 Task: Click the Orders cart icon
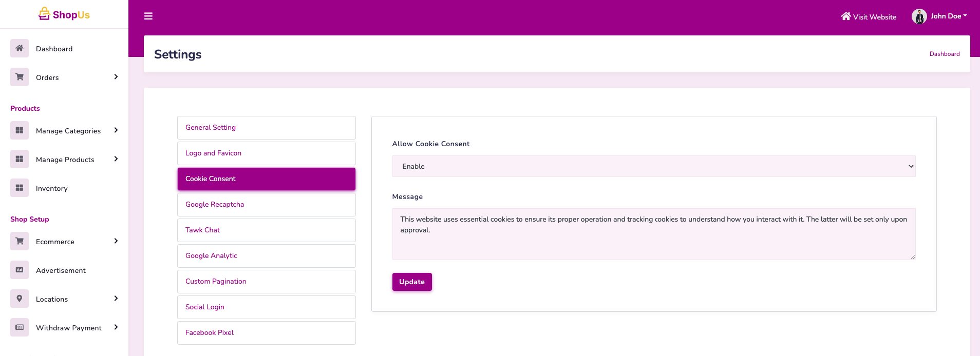20,77
